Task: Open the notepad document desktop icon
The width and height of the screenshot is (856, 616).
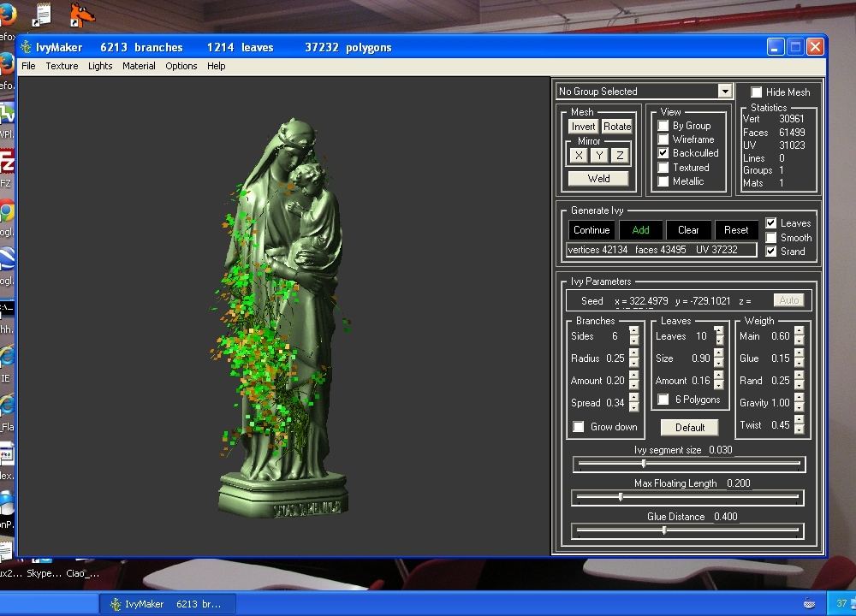Action: click(41, 15)
